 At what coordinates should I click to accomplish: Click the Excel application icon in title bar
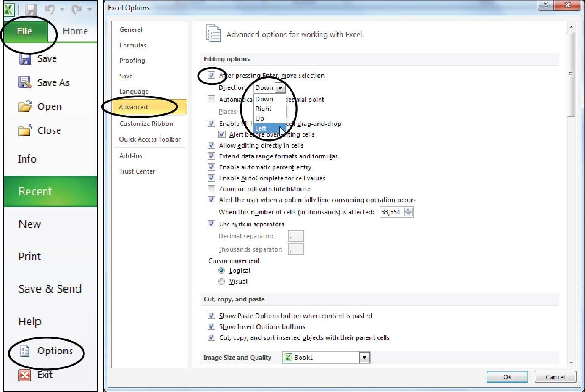click(8, 9)
